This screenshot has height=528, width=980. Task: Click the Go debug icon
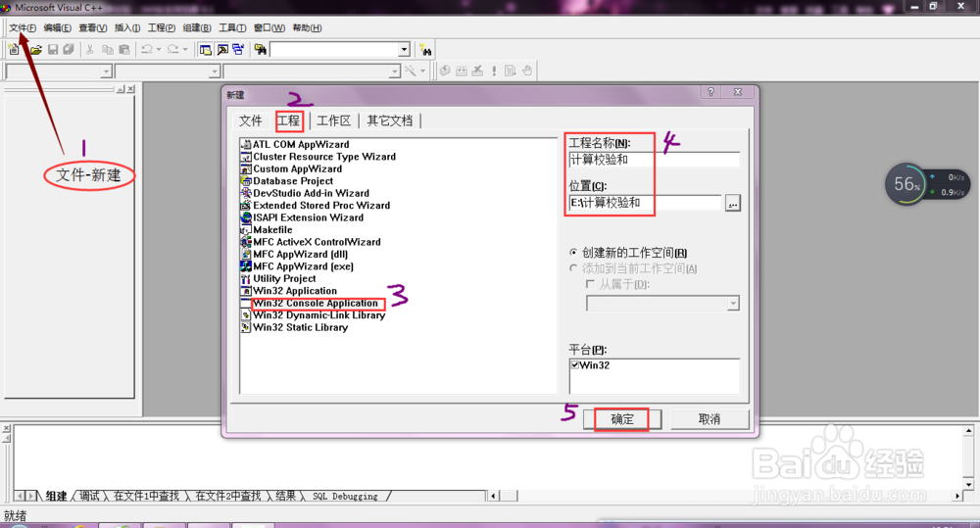[511, 71]
